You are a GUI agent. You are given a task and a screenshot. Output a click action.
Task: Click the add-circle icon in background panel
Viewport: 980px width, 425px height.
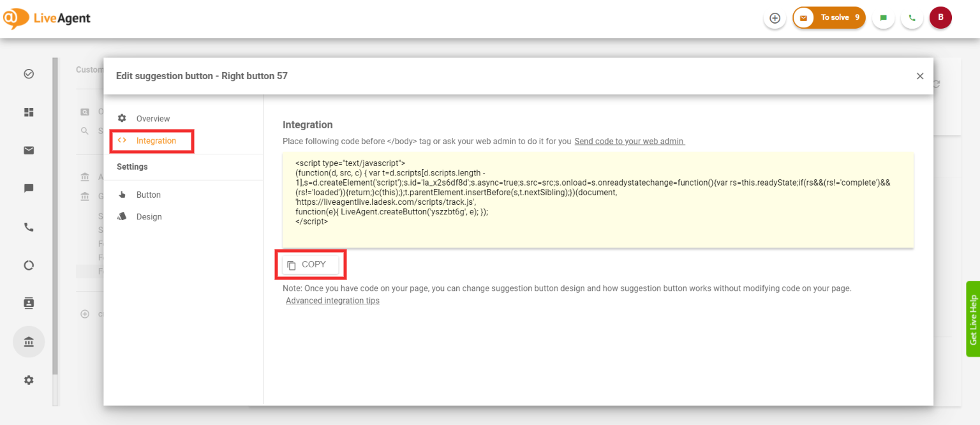[85, 314]
